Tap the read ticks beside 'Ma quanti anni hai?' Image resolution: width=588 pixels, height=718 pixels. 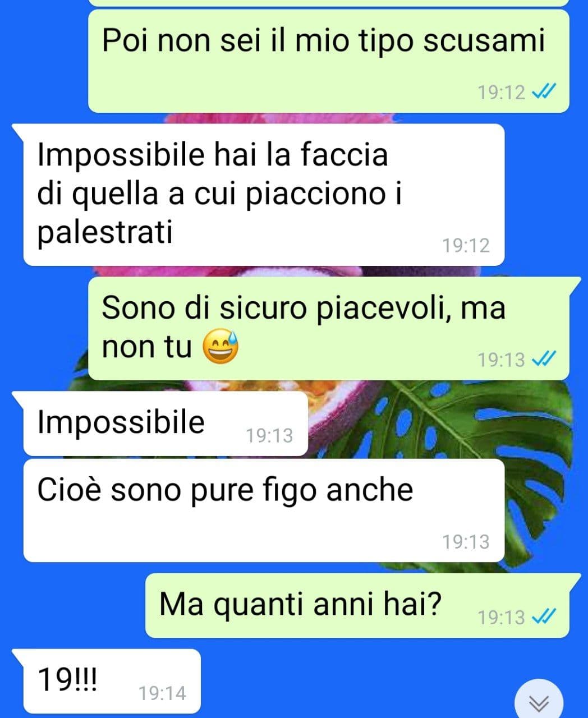(543, 617)
